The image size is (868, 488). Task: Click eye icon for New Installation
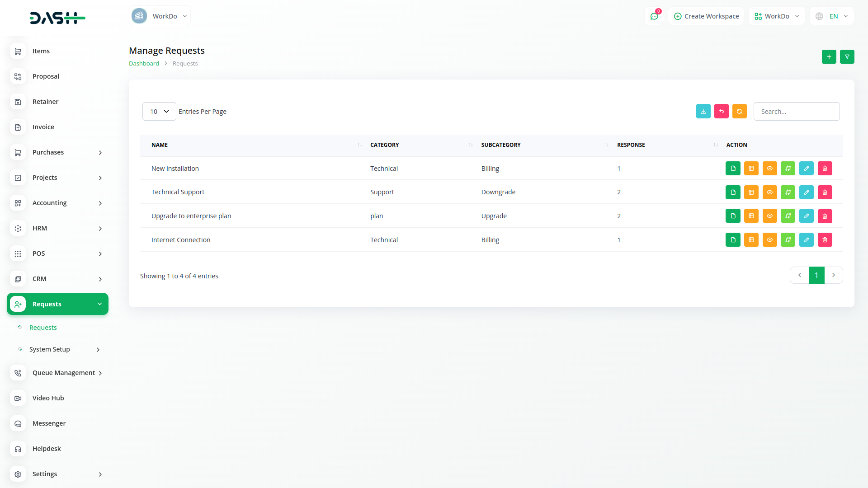[x=769, y=169]
